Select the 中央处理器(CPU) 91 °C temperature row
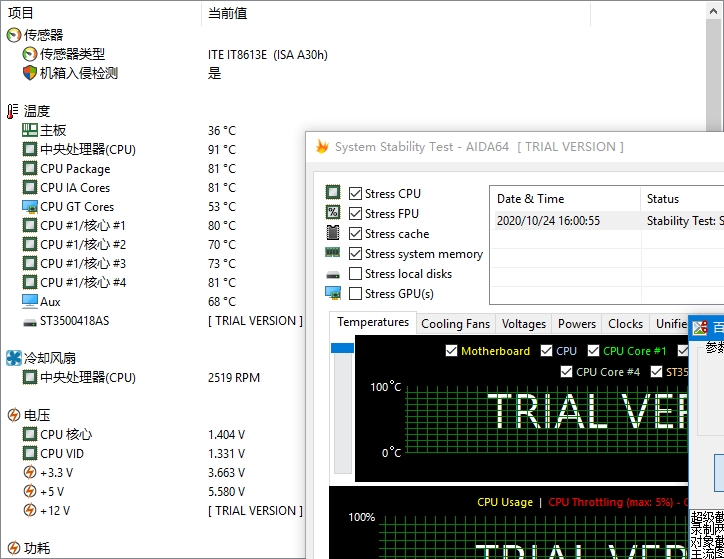 coord(152,150)
